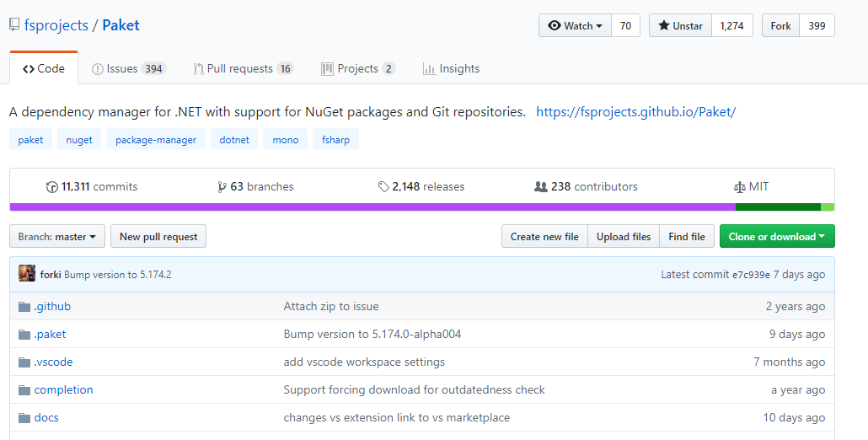Click the Find file button

coord(687,236)
